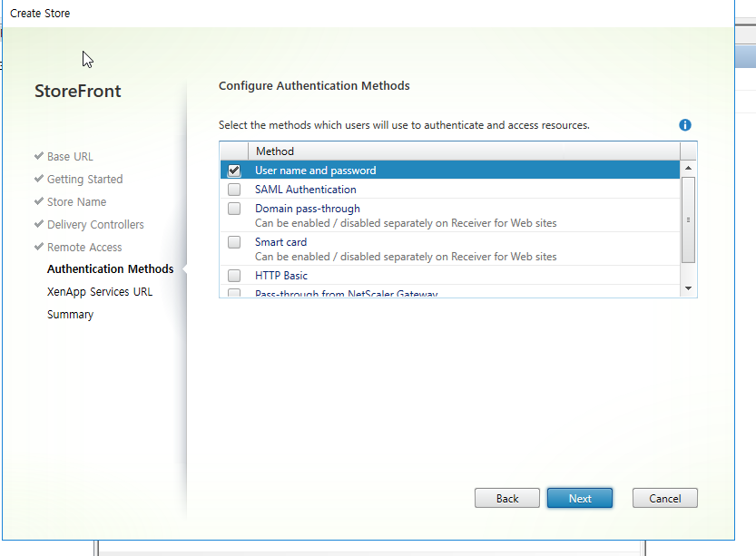756x556 pixels.
Task: Click the checkmark icon beside Base URL
Action: coord(39,156)
